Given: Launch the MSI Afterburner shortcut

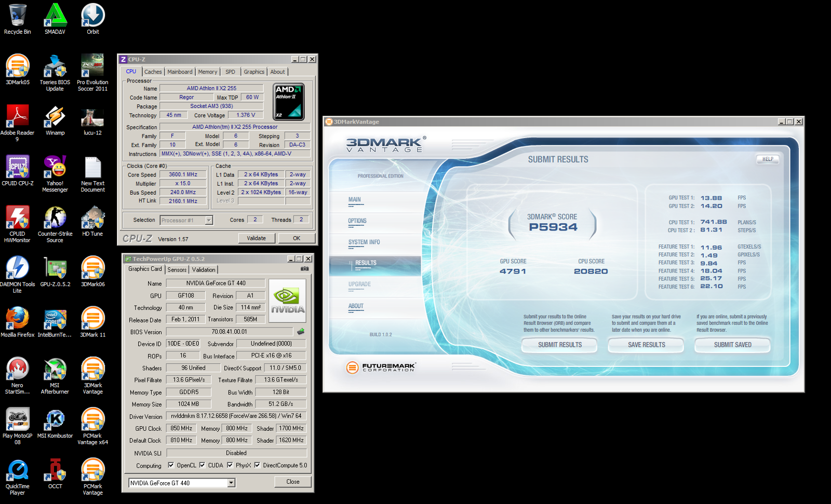Looking at the screenshot, I should point(55,375).
